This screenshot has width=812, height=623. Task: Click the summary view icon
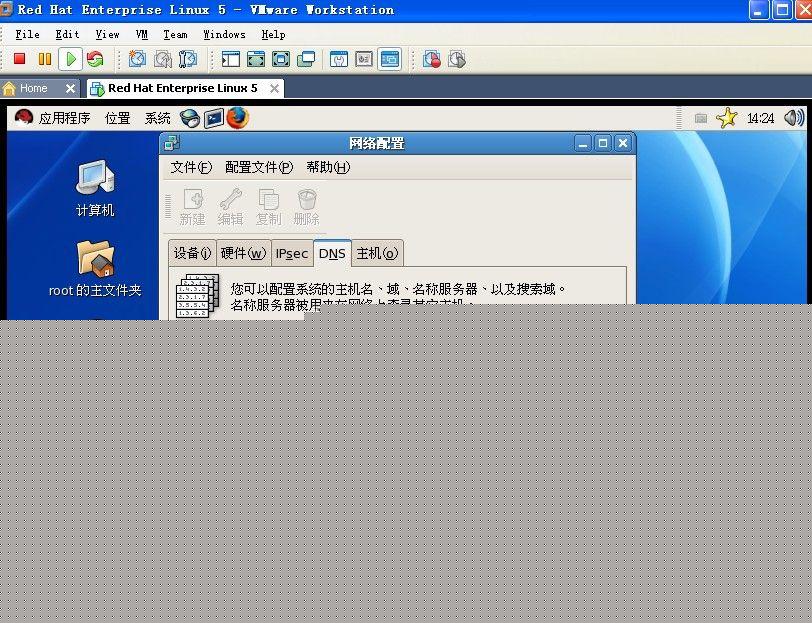[339, 59]
